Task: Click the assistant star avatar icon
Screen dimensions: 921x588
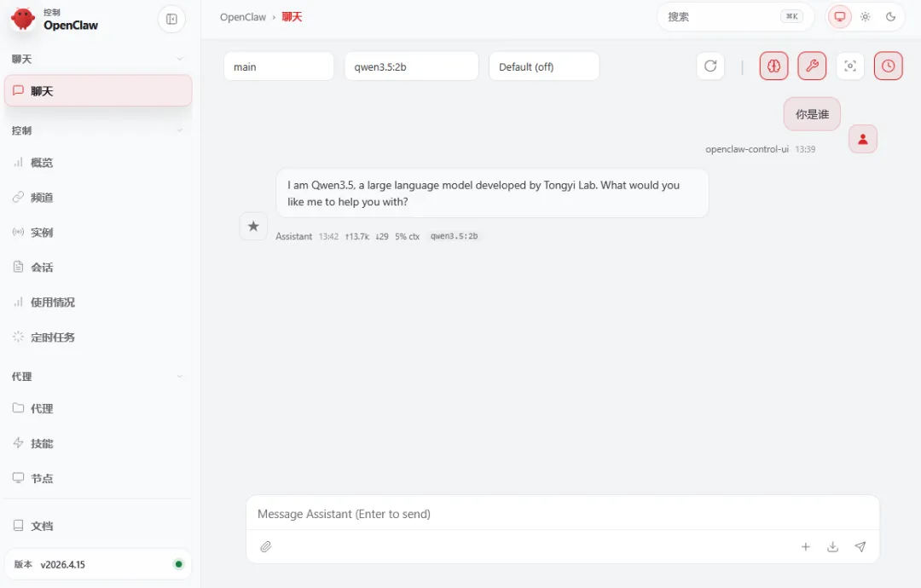Action: tap(253, 226)
